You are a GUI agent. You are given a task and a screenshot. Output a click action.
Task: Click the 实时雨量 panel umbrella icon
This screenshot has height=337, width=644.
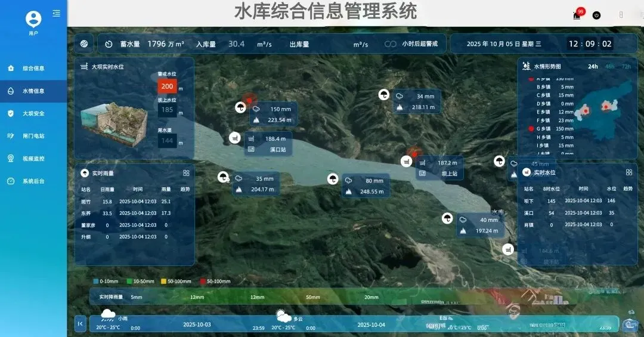point(85,173)
